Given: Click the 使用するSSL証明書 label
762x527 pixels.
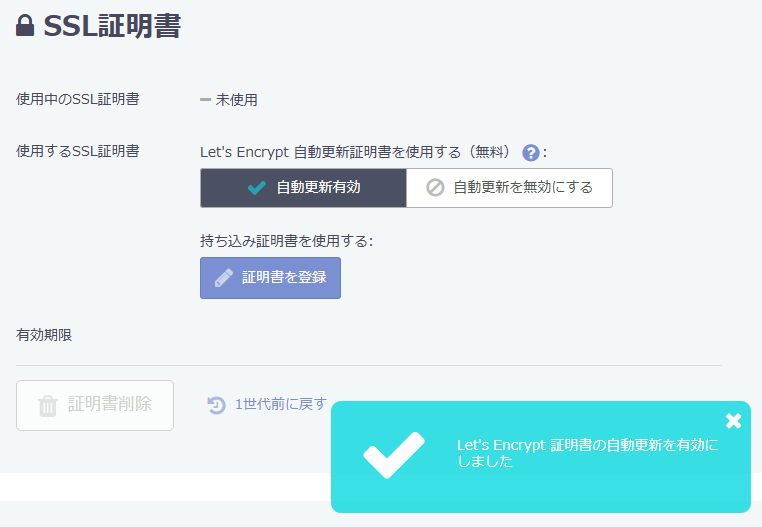Looking at the screenshot, I should 77,152.
